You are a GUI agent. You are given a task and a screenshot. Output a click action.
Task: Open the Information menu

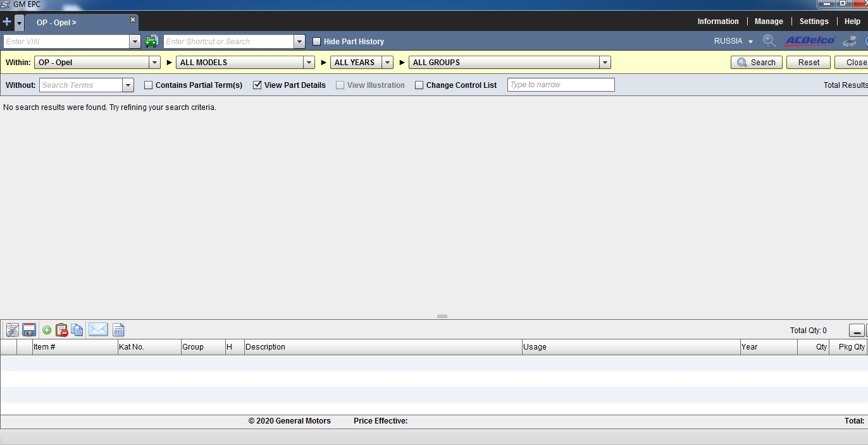(x=718, y=21)
